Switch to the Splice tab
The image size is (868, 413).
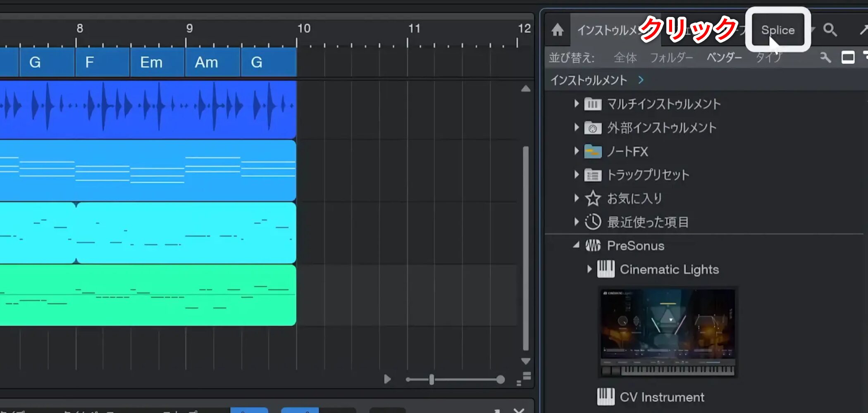coord(777,30)
